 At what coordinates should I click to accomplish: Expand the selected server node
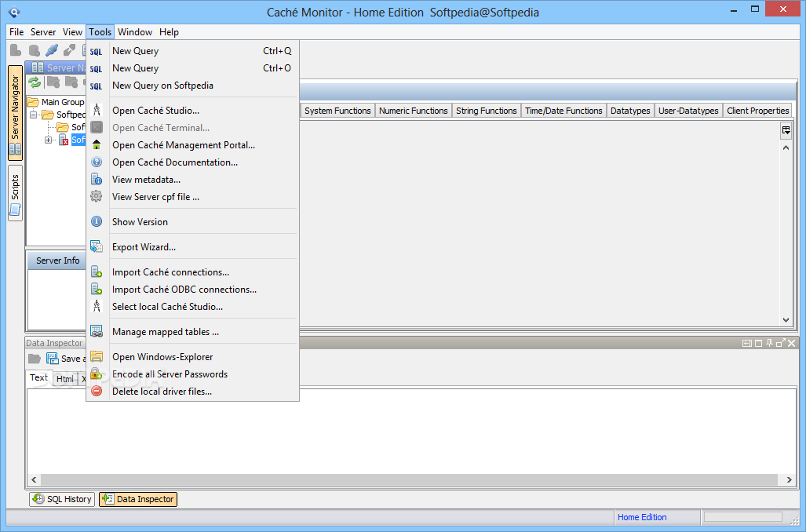pos(49,140)
